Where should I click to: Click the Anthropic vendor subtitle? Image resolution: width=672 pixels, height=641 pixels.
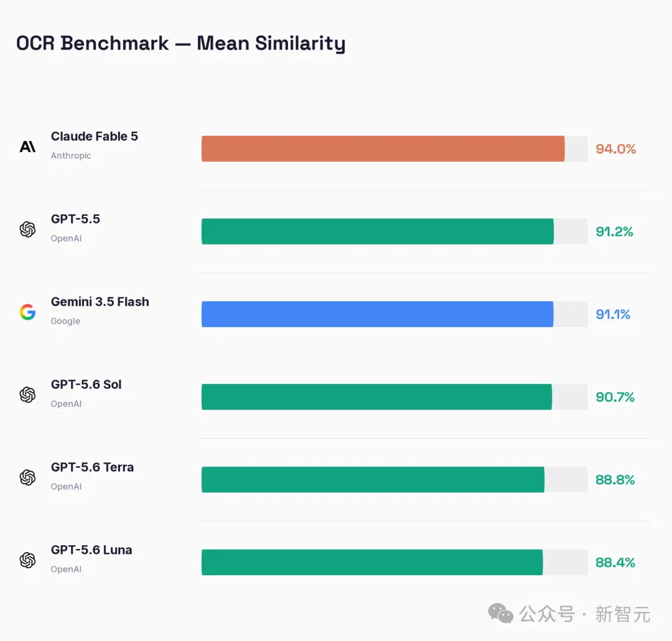tap(71, 156)
